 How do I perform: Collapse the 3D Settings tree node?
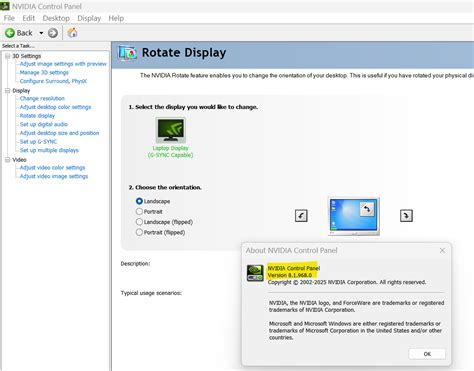(x=7, y=56)
